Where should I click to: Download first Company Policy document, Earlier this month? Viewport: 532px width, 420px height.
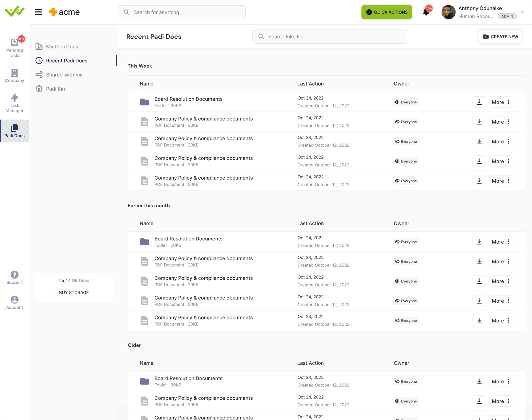pos(479,262)
